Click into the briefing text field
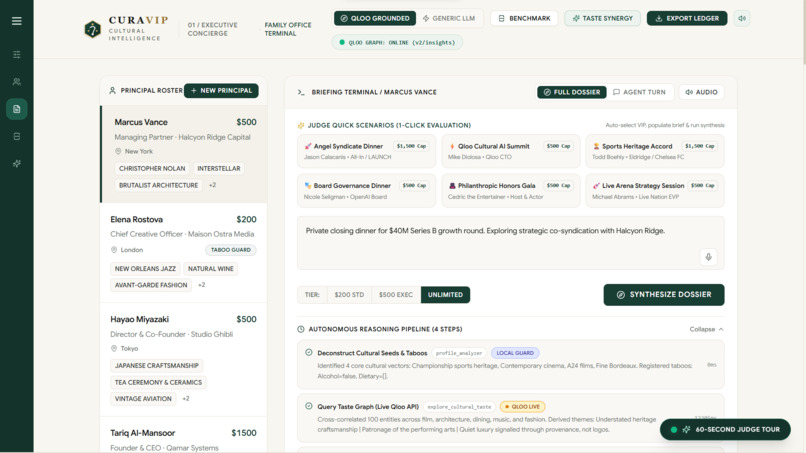 (510, 243)
